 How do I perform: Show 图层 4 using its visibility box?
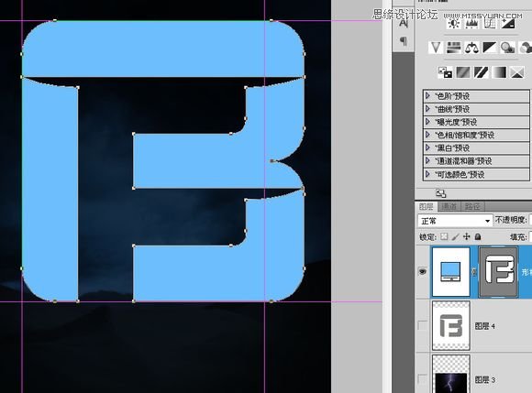click(422, 325)
